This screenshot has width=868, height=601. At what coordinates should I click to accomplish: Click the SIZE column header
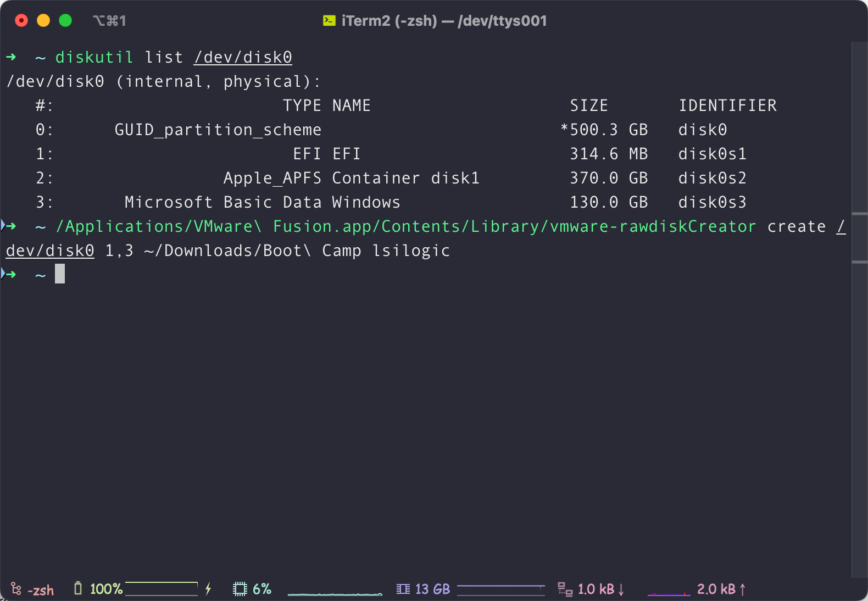589,105
